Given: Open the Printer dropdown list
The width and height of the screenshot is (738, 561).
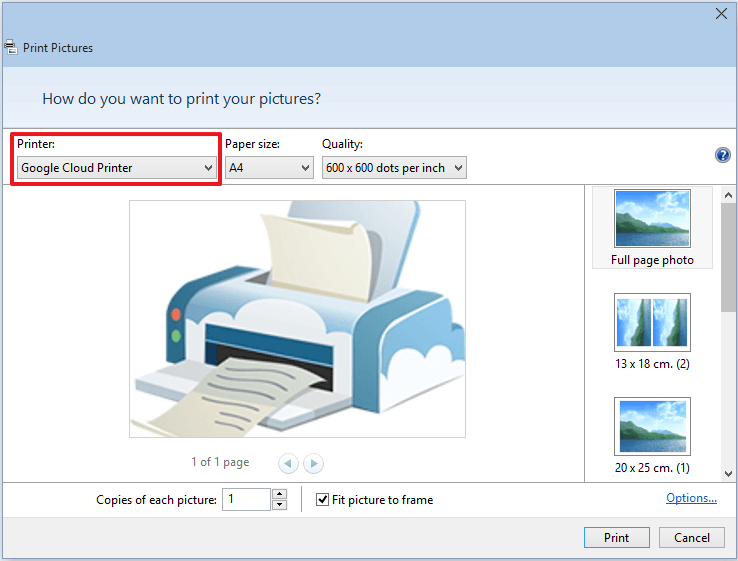Looking at the screenshot, I should tap(117, 168).
